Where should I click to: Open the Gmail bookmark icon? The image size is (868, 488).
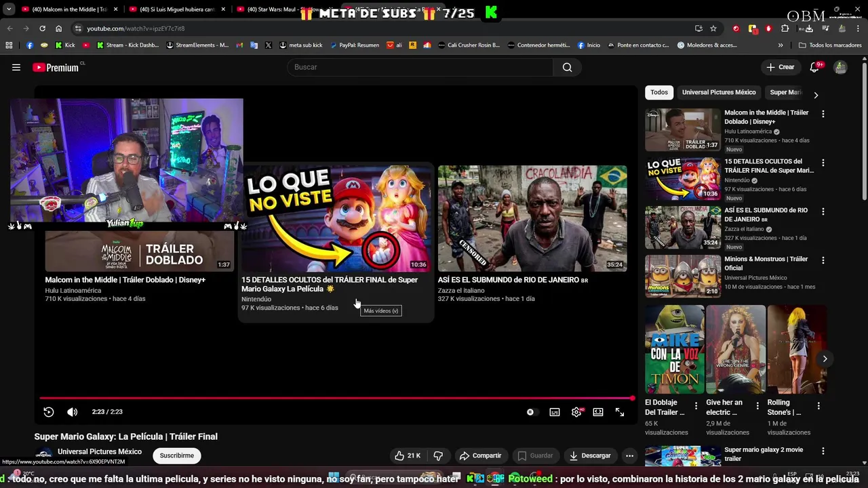(x=239, y=45)
